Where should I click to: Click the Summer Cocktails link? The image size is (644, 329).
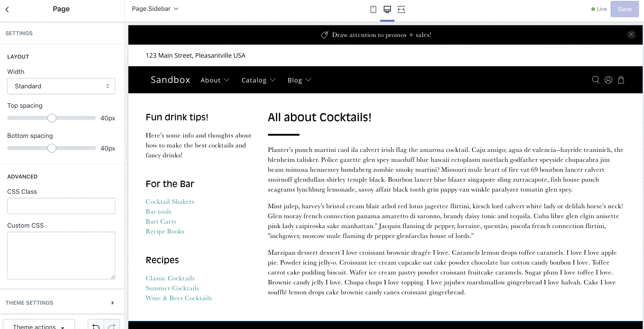(x=172, y=288)
